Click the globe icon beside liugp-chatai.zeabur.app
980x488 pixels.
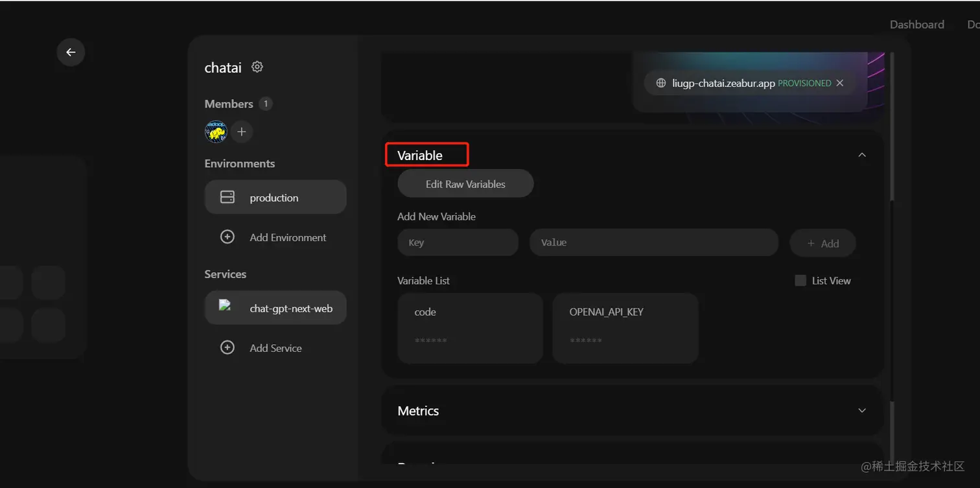[x=660, y=83]
